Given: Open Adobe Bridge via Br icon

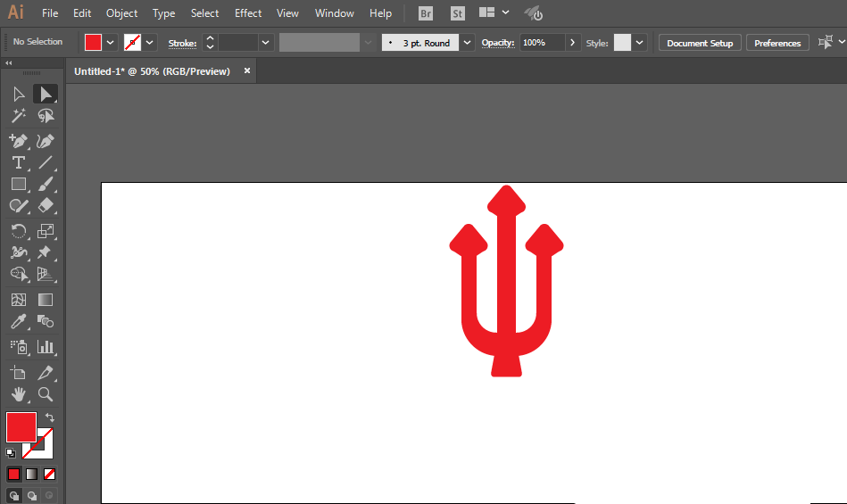Looking at the screenshot, I should 426,13.
